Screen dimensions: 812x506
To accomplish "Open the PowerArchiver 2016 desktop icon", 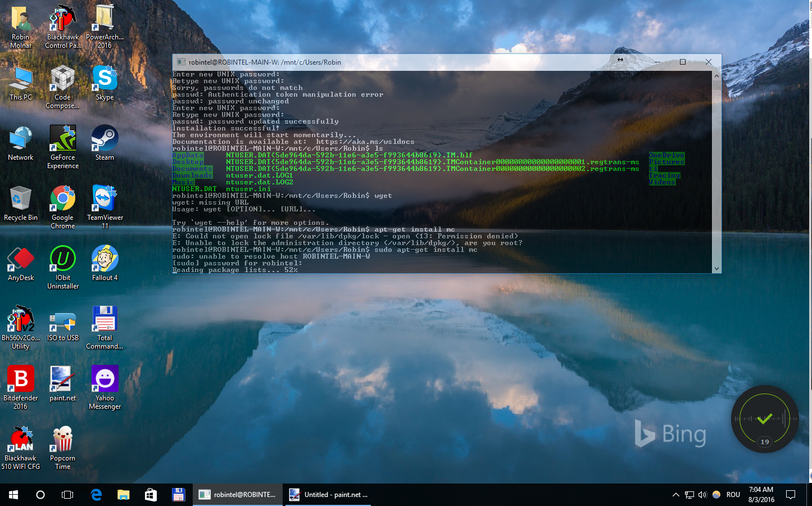I will point(105,27).
